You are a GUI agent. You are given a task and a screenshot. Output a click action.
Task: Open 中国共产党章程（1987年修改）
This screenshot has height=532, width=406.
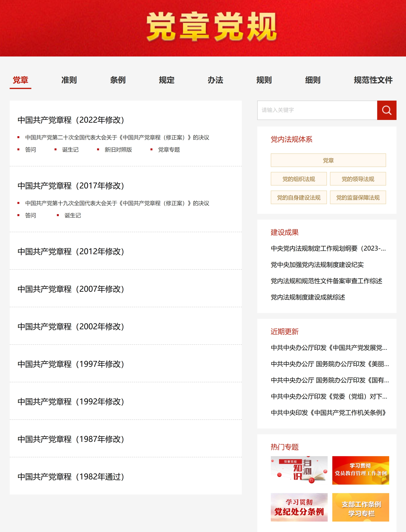(x=71, y=439)
